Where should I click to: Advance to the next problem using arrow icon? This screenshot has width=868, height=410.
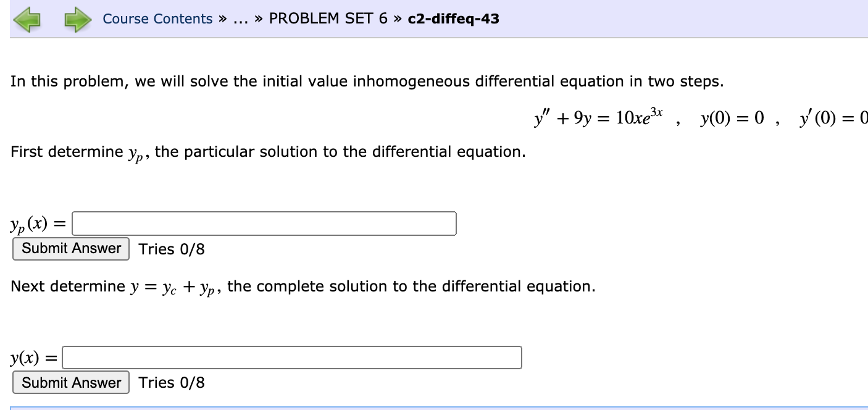pos(77,19)
